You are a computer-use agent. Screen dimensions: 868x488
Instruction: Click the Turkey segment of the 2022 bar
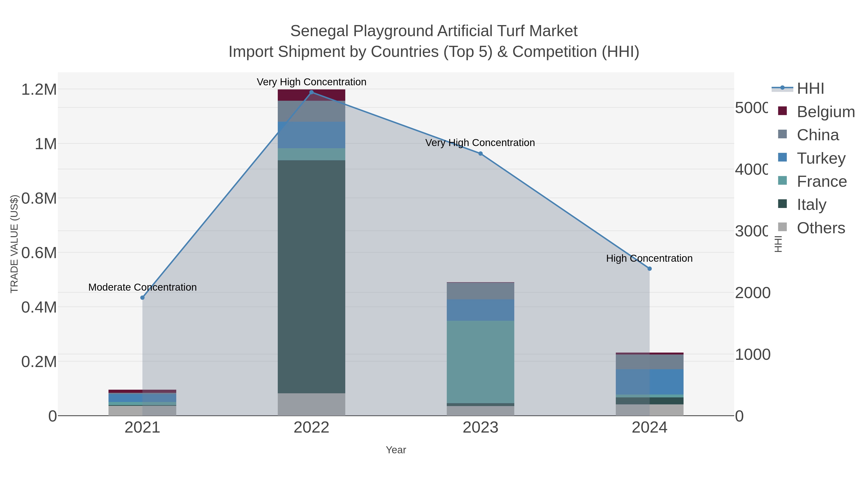[311, 135]
